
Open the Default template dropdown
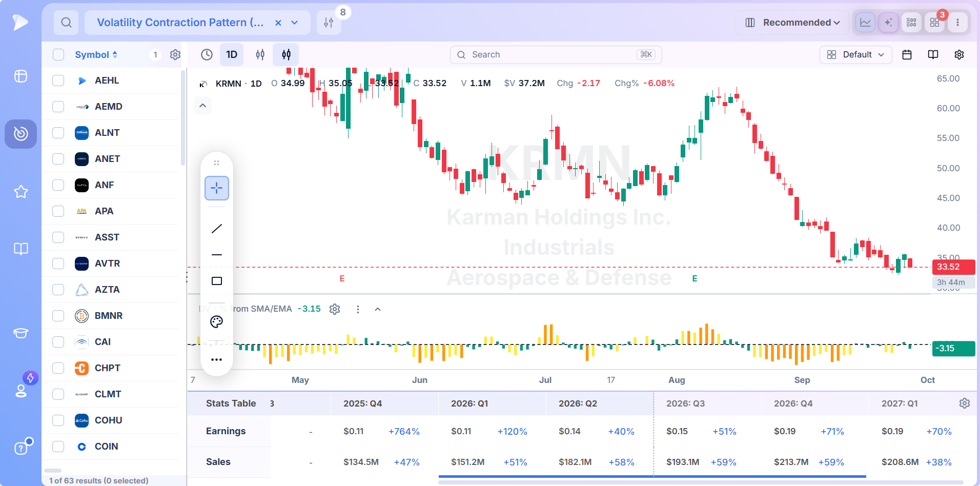[x=856, y=55]
